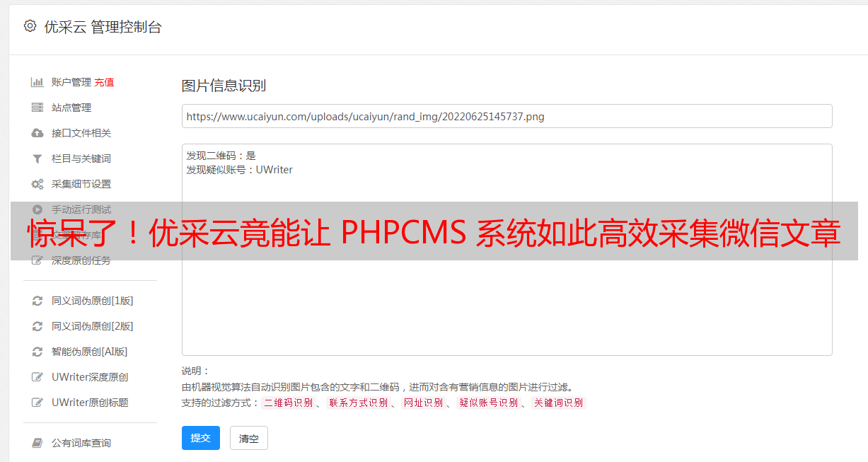
Task: Click the 清空 clear button
Action: (249, 438)
